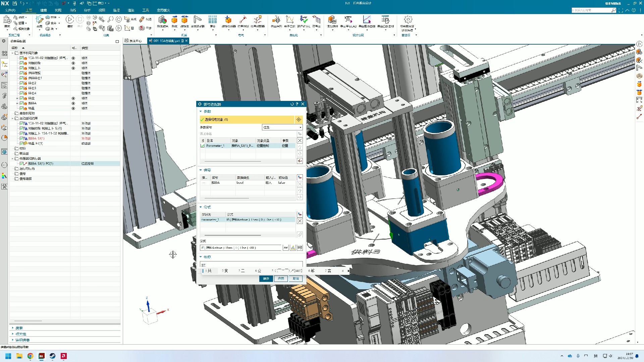Open the 类型符符 dropdown selector

tap(281, 127)
